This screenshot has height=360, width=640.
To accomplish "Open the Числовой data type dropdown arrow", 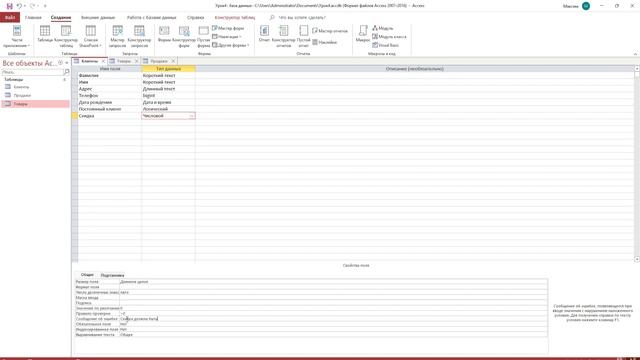I will point(191,116).
